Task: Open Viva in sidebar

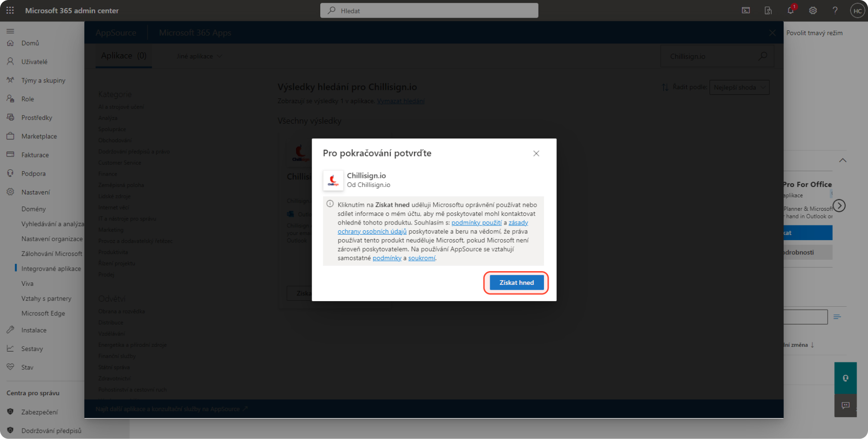Action: point(27,283)
